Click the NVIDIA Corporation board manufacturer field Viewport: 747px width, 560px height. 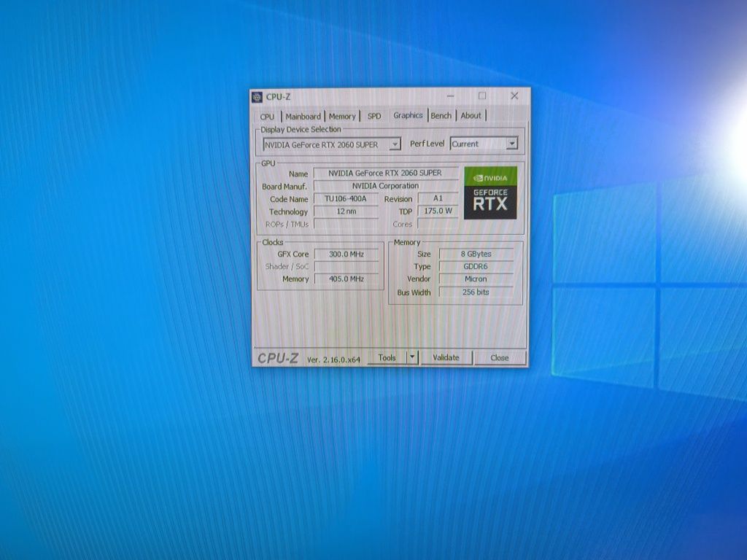[385, 186]
